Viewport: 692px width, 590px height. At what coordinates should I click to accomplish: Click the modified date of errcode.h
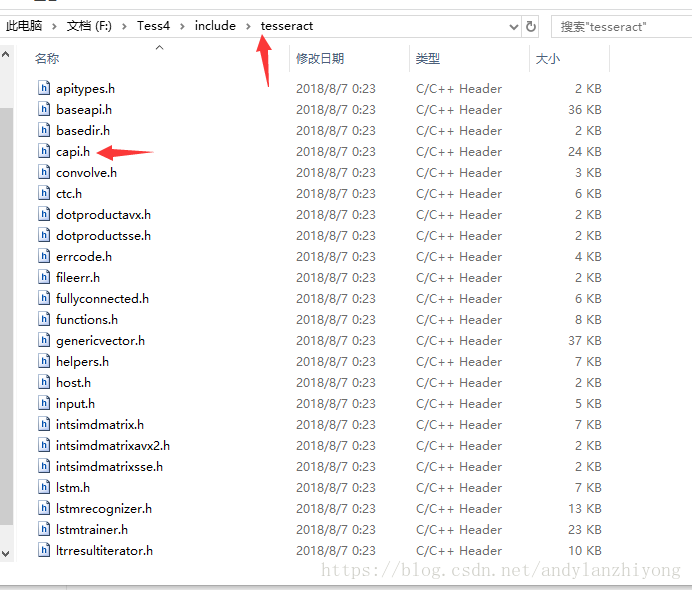click(336, 257)
